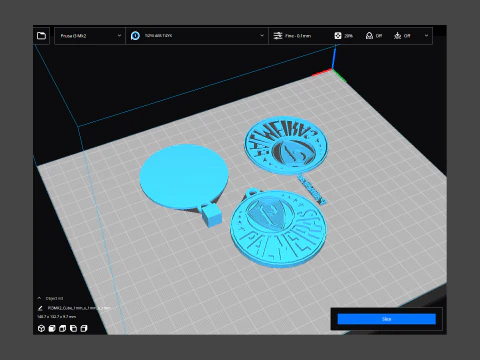Click the Slice button

tap(386, 319)
